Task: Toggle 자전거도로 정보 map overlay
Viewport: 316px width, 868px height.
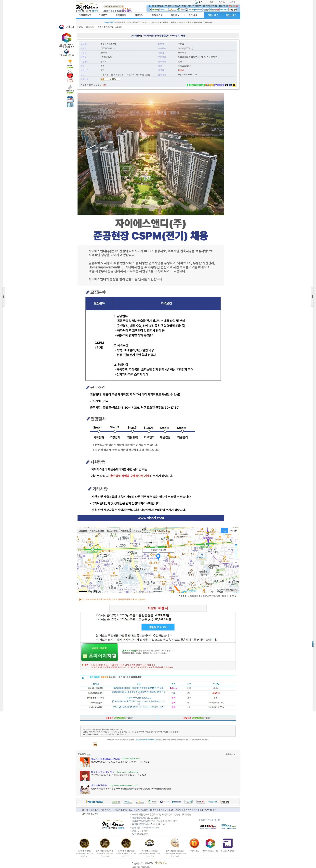Action: coord(97,531)
